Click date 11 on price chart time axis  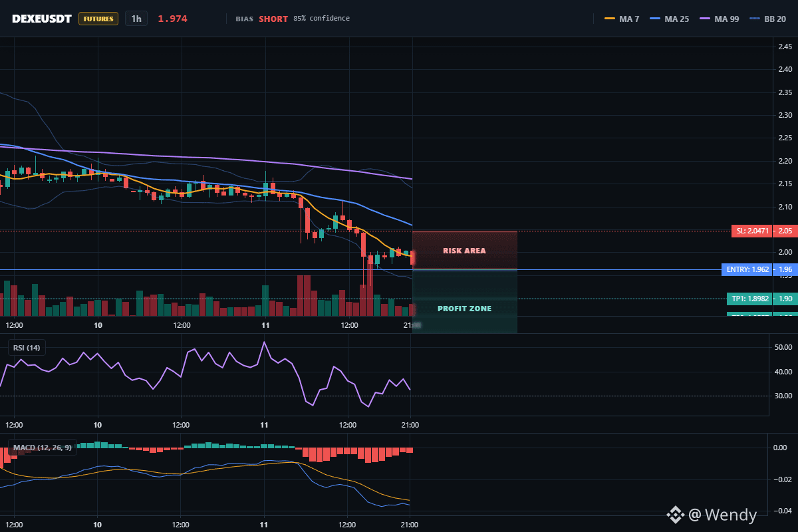tap(265, 325)
